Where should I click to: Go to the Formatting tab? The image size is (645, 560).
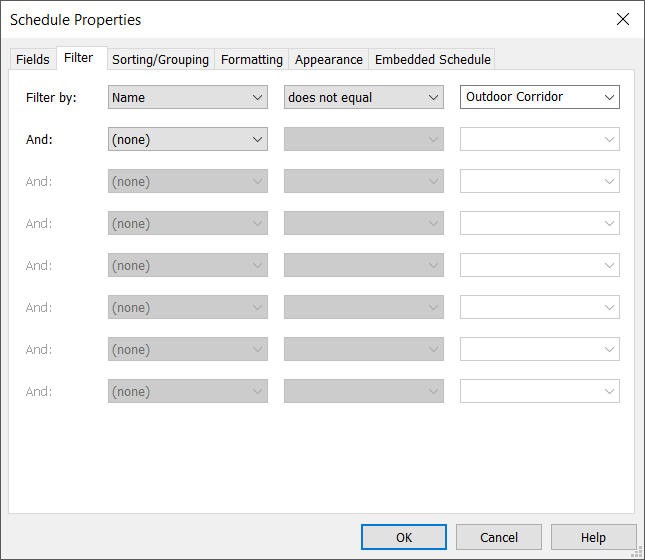coord(251,60)
